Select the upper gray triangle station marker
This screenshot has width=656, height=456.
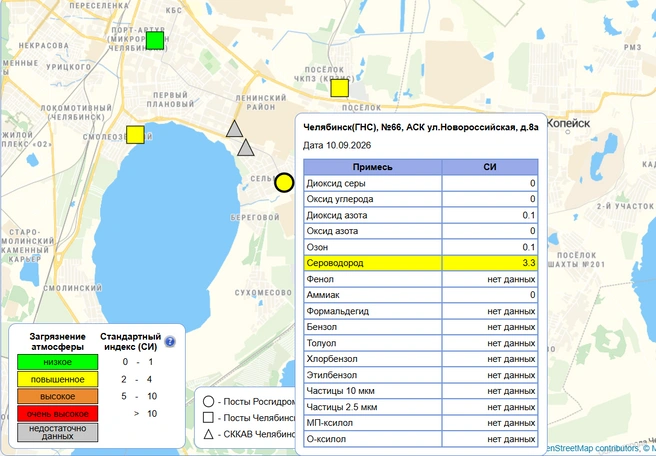[x=234, y=129]
